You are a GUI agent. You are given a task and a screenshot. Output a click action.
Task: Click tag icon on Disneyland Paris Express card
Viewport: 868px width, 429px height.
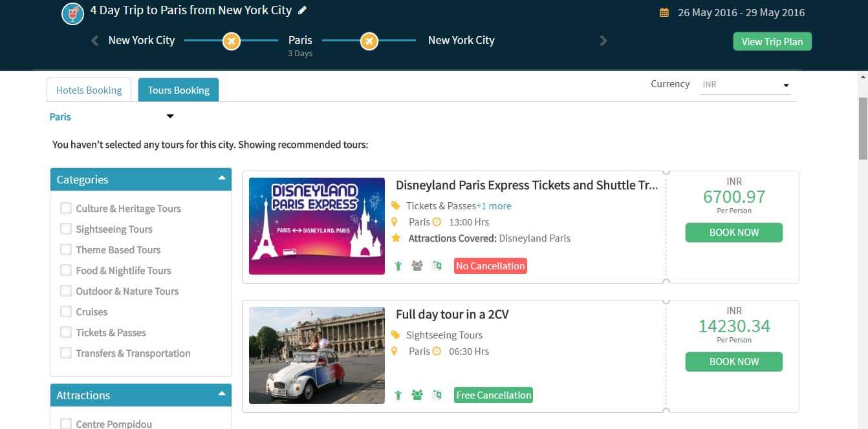(x=396, y=206)
